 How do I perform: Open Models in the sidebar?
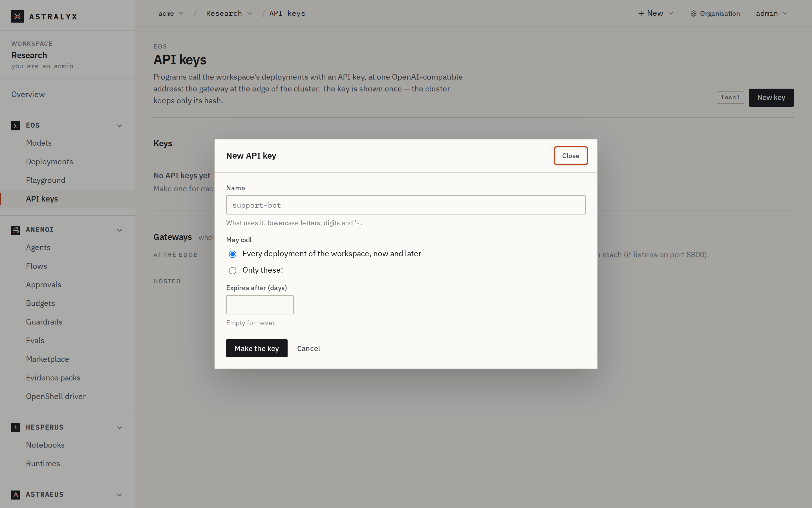click(39, 143)
